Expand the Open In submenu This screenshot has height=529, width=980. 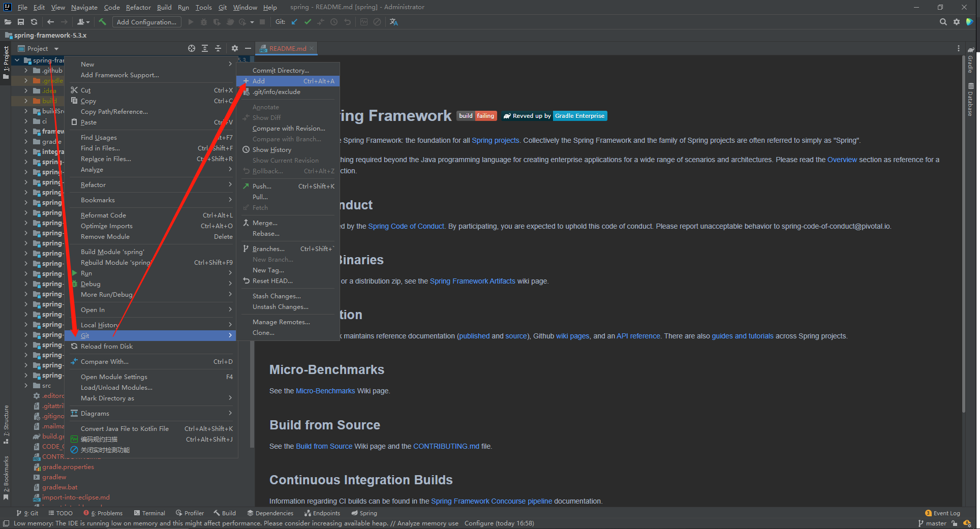click(x=151, y=309)
